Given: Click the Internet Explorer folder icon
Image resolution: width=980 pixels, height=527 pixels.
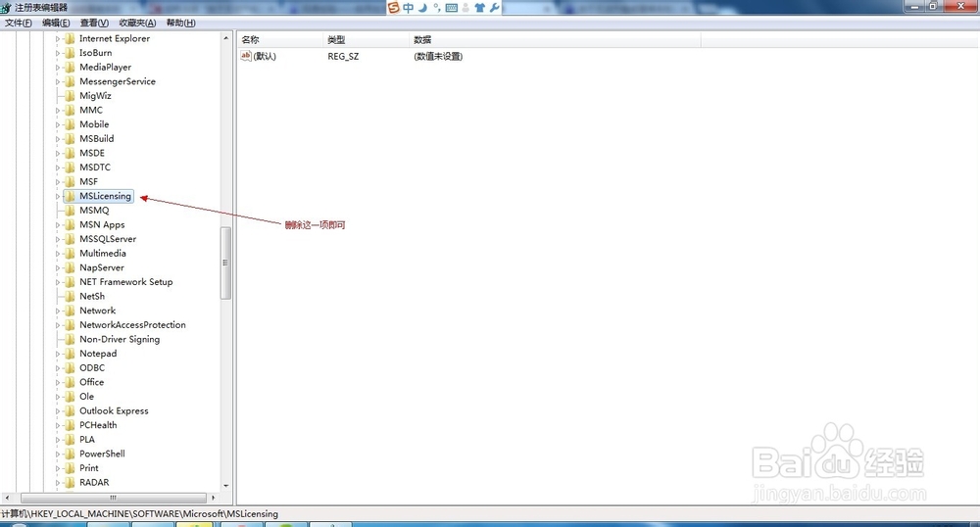Looking at the screenshot, I should [70, 38].
